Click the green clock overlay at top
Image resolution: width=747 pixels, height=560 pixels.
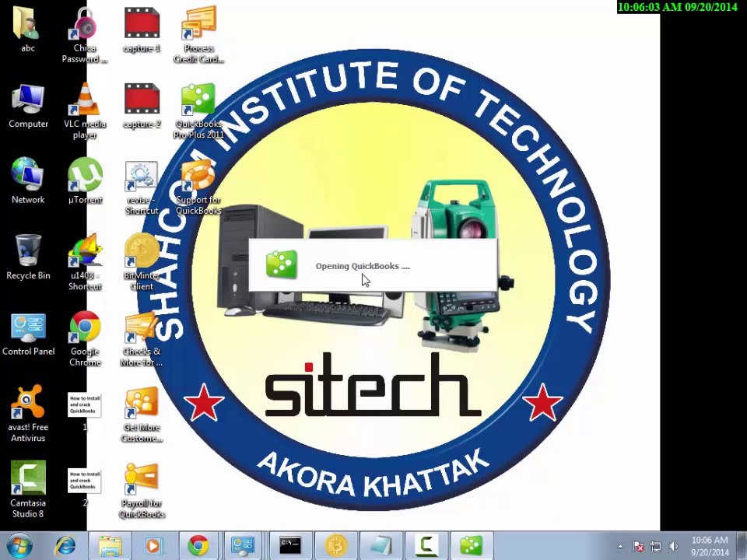pyautogui.click(x=677, y=7)
